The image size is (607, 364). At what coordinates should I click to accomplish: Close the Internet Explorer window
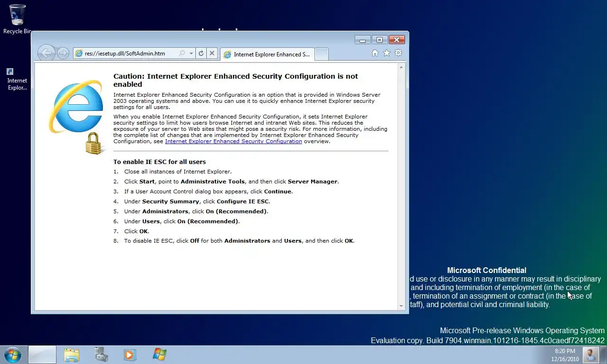coord(396,40)
